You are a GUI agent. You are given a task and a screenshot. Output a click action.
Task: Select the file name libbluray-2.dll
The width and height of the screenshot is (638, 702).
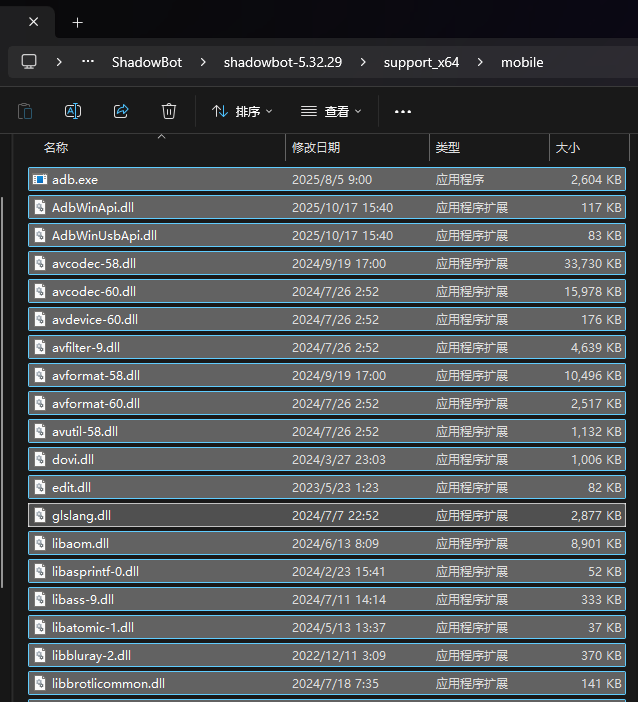[x=91, y=655]
